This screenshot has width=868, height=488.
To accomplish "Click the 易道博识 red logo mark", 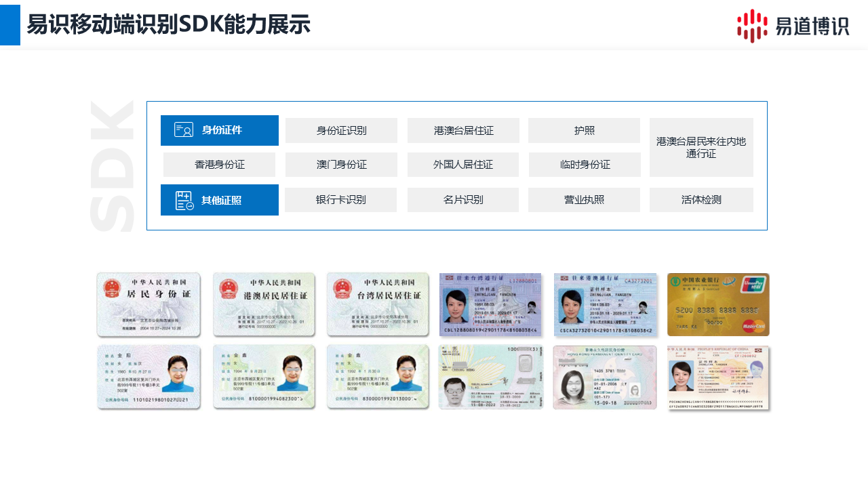I will point(752,26).
